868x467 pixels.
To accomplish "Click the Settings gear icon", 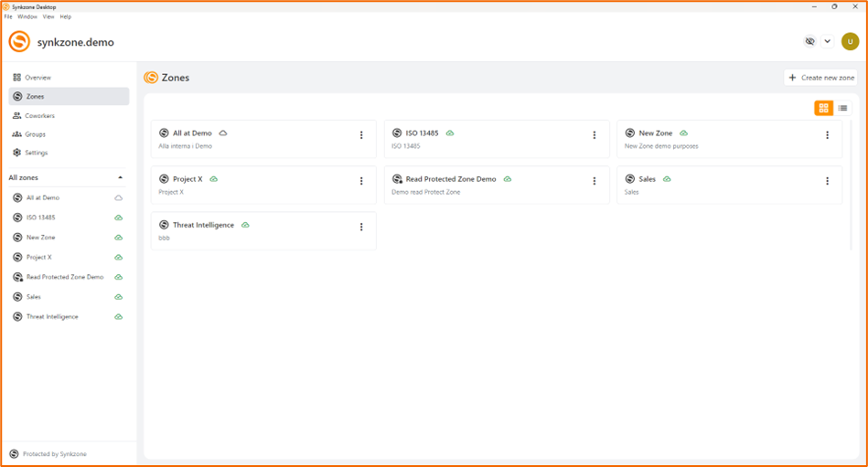I will tap(17, 153).
